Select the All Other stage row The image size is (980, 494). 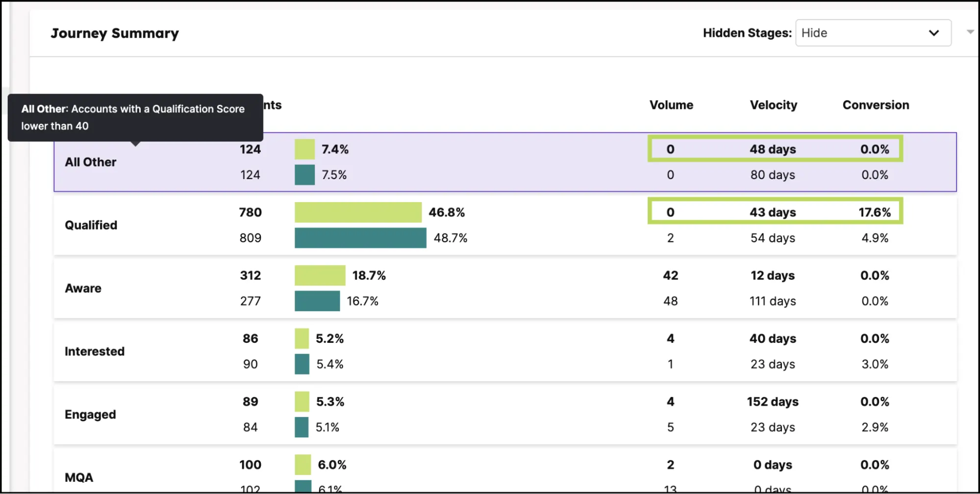tap(91, 162)
